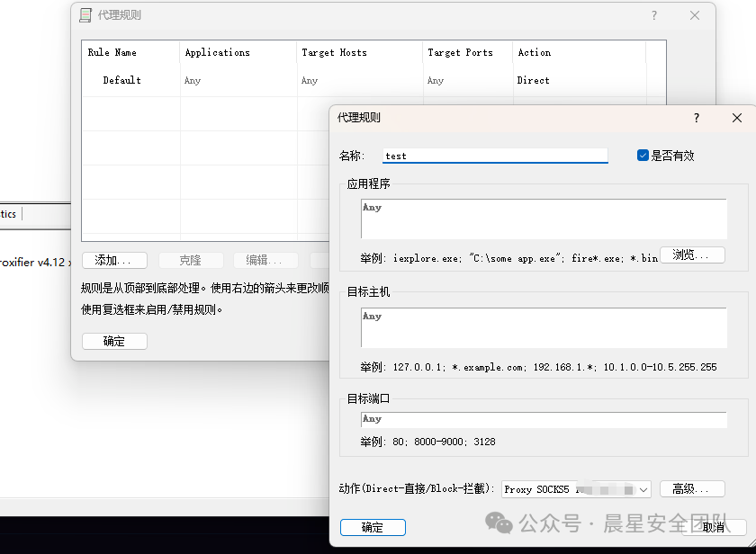The height and width of the screenshot is (554, 756).
Task: Select the Default rule row
Action: click(x=121, y=81)
